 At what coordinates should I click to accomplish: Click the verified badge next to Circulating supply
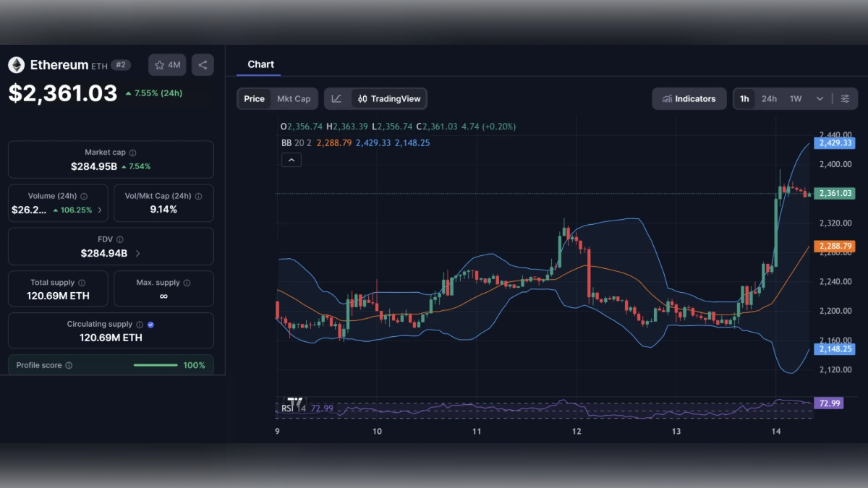pyautogui.click(x=150, y=324)
